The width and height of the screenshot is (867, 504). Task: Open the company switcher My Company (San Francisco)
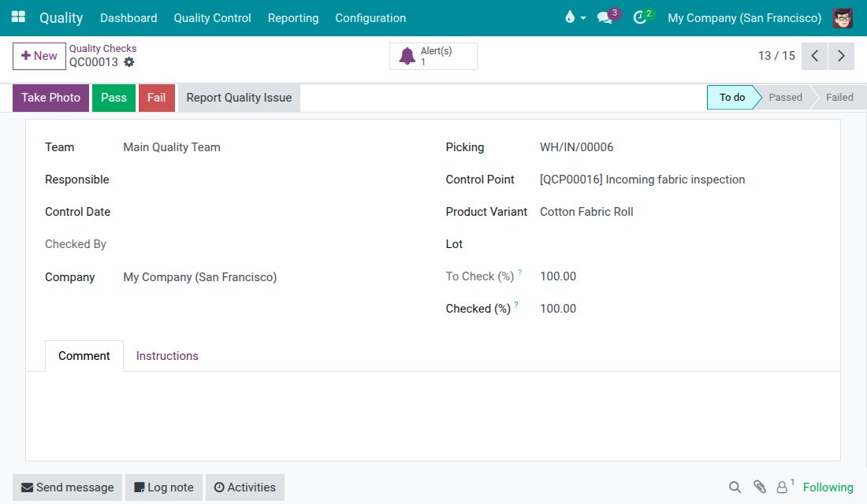coord(744,17)
